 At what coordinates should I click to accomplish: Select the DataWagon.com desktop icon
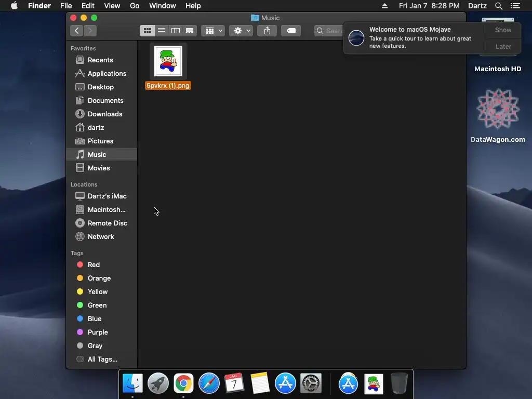[498, 115]
